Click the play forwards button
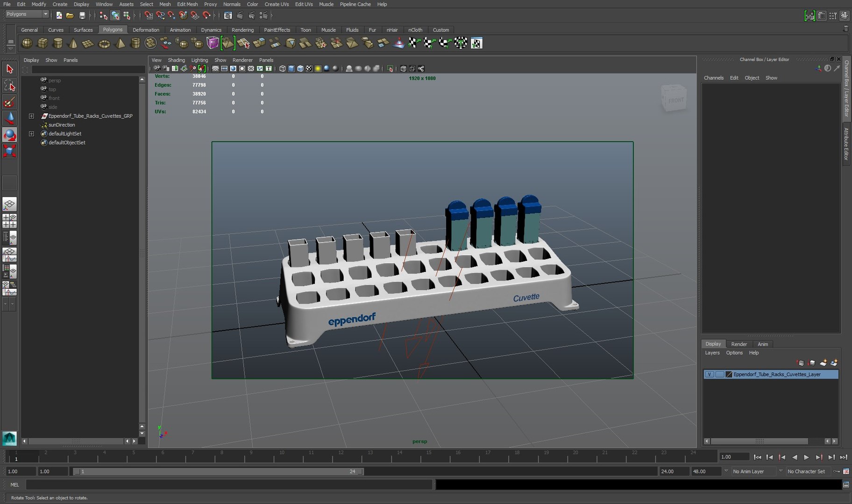Image resolution: width=852 pixels, height=504 pixels. (807, 457)
